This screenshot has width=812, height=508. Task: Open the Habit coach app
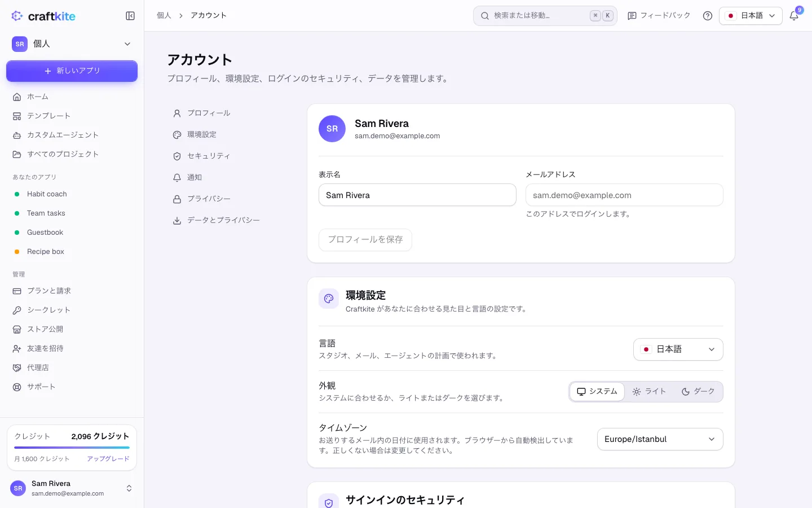tap(72, 194)
